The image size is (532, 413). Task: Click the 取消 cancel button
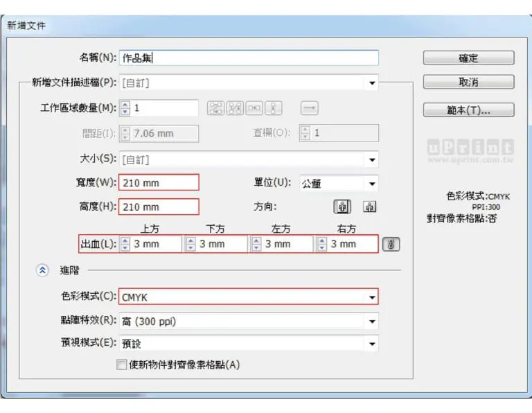pyautogui.click(x=468, y=82)
